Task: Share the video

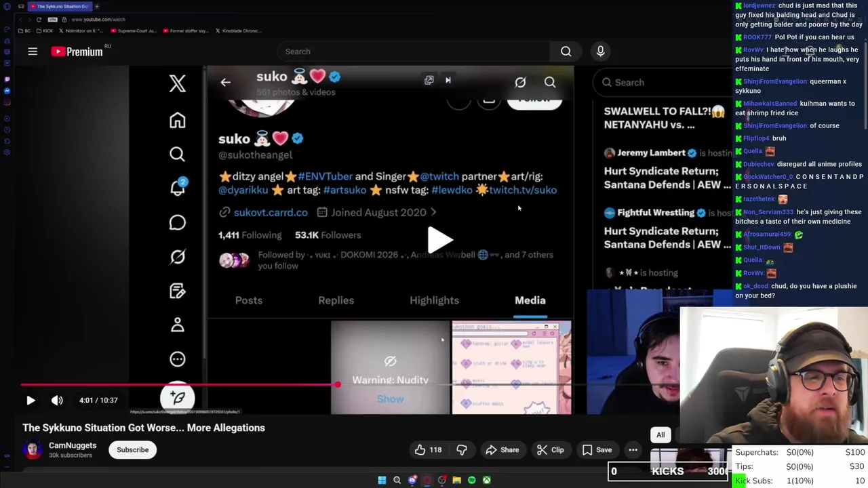Action: pos(502,450)
